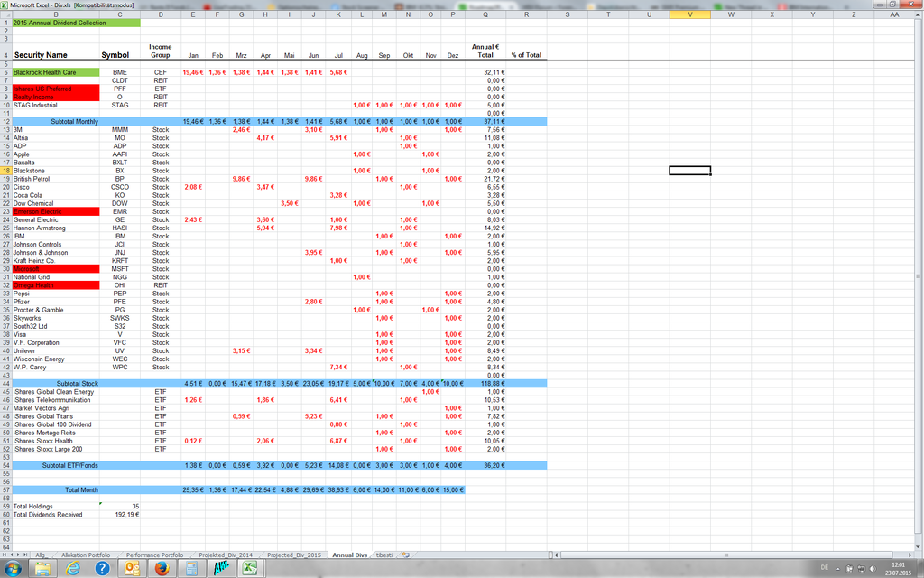924x578 pixels.
Task: Click the '118,88 €' Subtotal Stock annual total
Action: [x=485, y=383]
